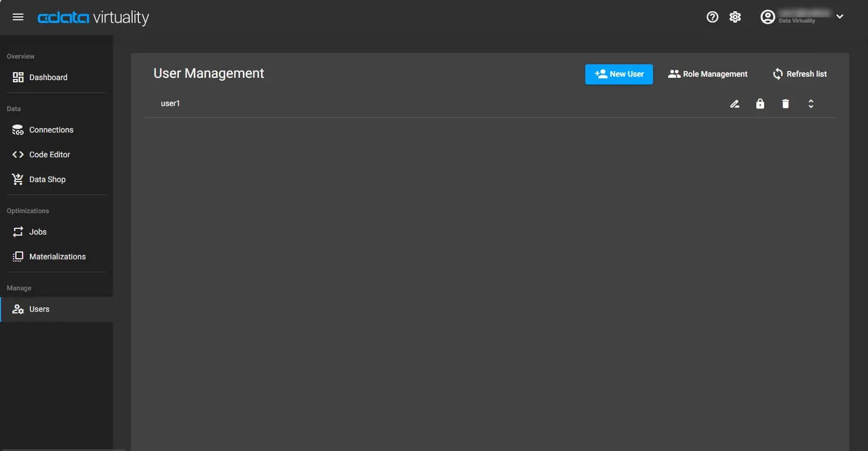Click the edit pencil icon for user1
The height and width of the screenshot is (451, 868).
point(734,104)
